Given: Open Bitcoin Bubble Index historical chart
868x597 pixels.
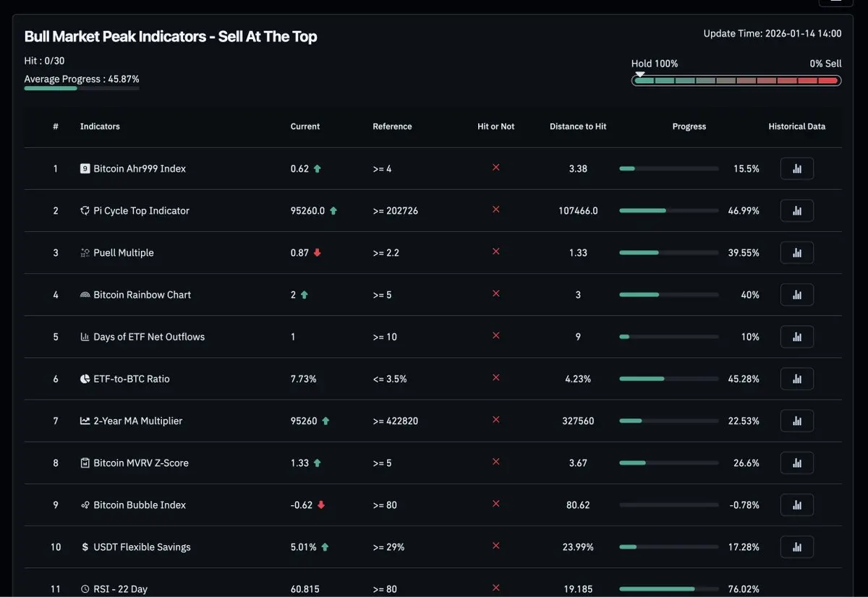Looking at the screenshot, I should pos(796,504).
